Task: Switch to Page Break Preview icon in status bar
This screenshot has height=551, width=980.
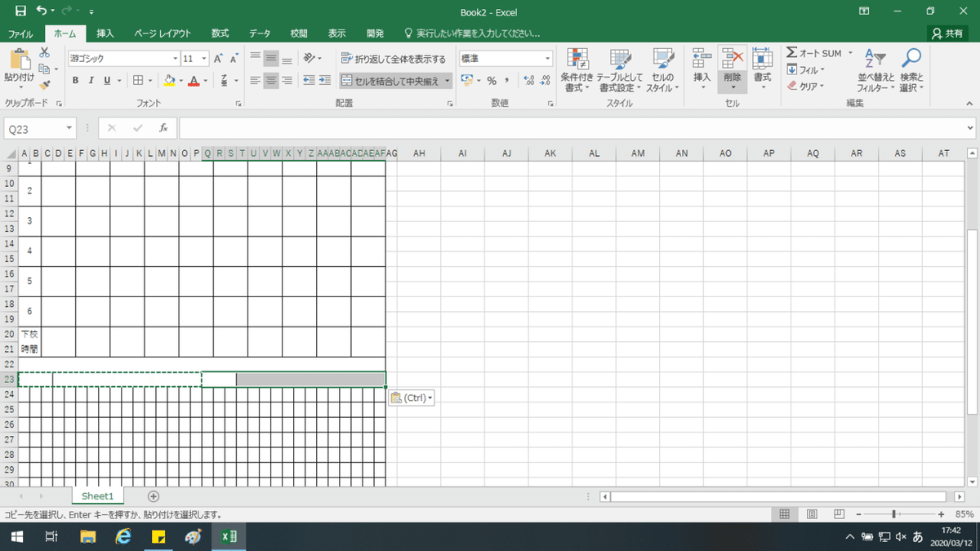Action: coord(839,514)
